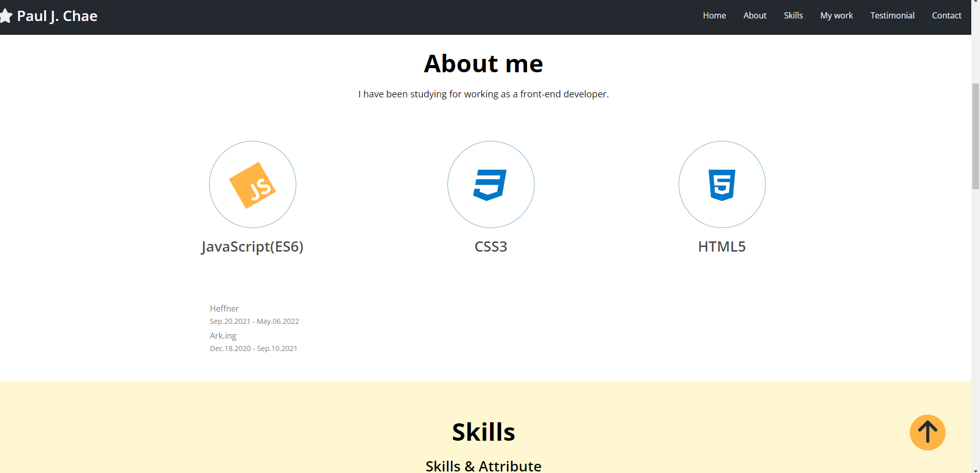Click the About me heading
This screenshot has width=980, height=473.
tap(483, 64)
